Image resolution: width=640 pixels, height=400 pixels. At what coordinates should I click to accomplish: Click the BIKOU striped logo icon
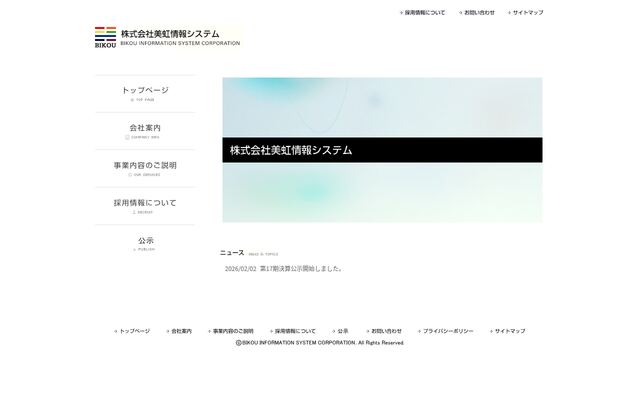pos(105,37)
